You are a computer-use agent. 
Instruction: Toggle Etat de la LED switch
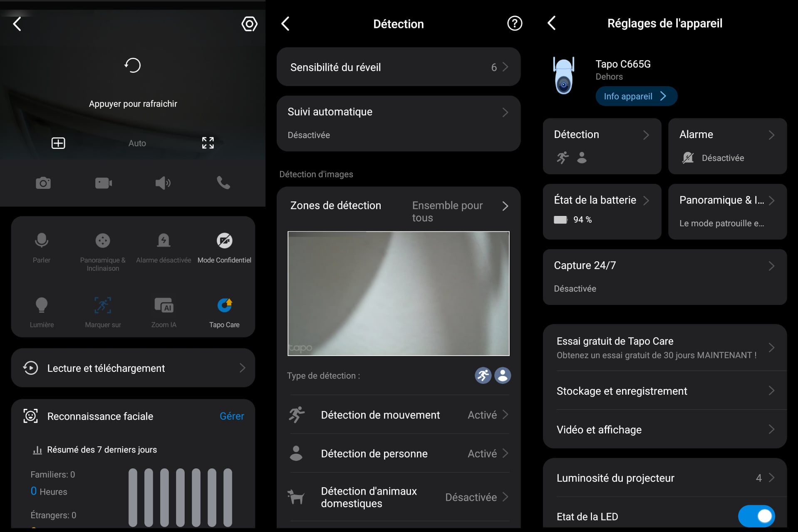[756, 516]
